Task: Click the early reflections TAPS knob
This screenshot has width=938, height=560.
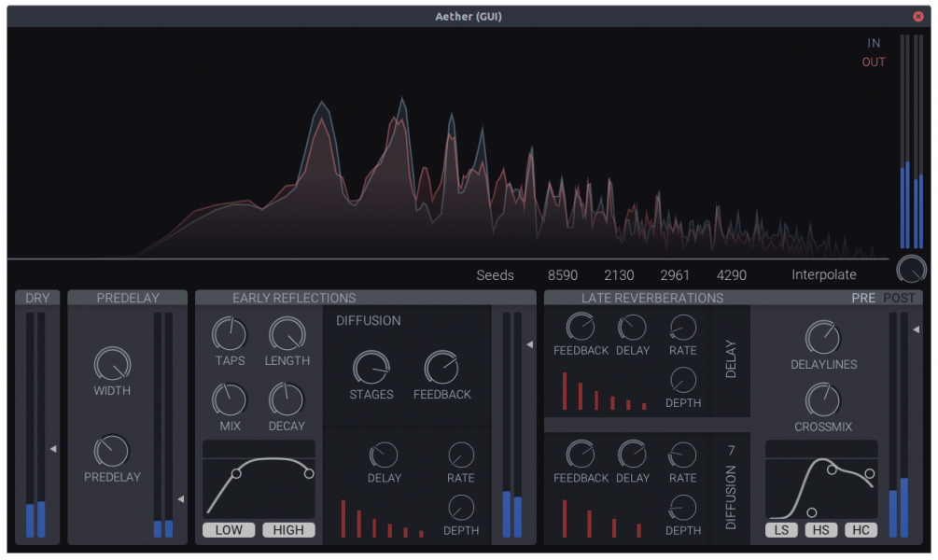Action: 229,334
